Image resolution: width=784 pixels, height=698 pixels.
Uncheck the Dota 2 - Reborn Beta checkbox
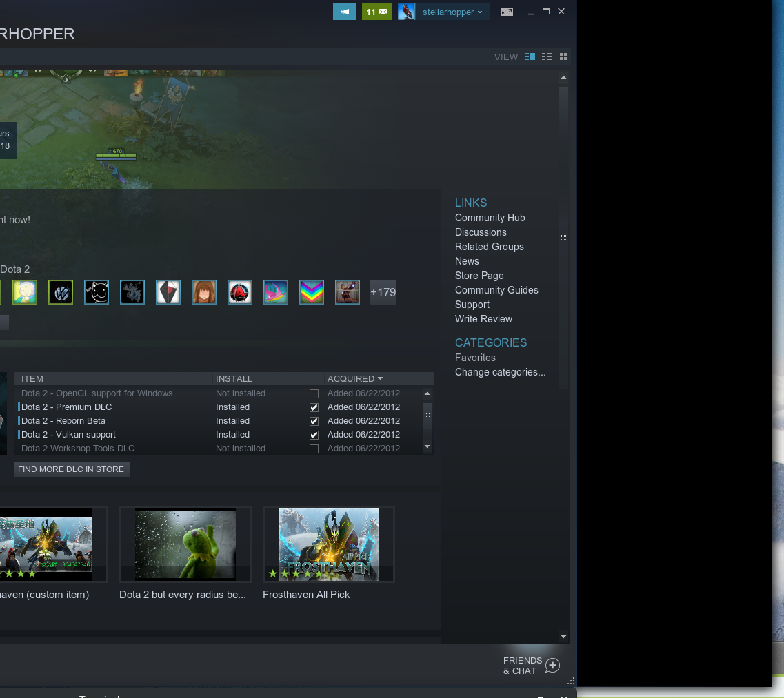point(314,421)
